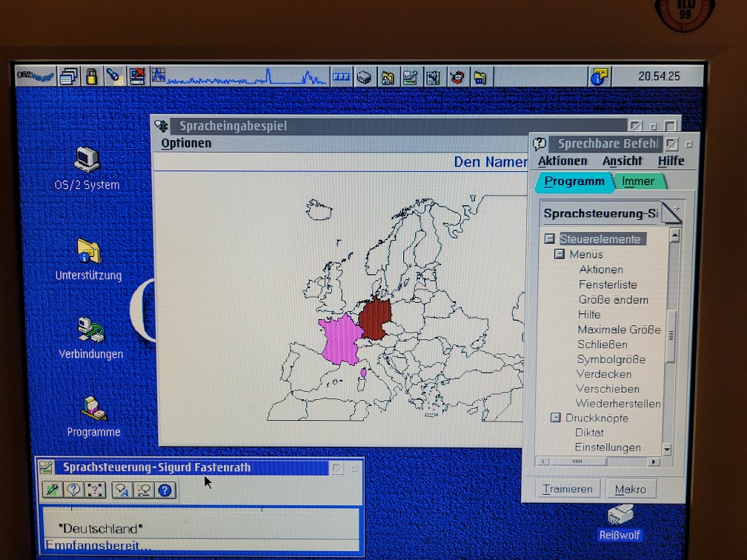Click the flashlight find-objects icon
This screenshot has height=560, width=747.
[114, 76]
